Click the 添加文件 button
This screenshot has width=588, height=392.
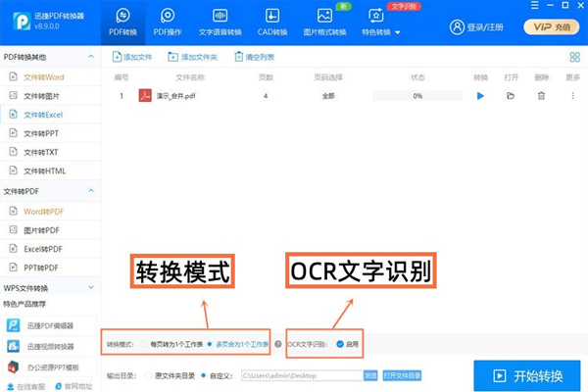click(131, 58)
